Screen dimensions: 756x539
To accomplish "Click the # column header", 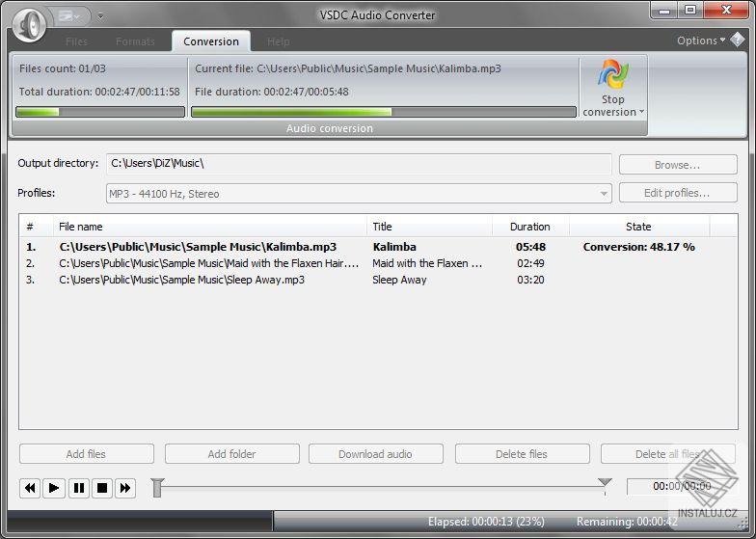I will click(x=37, y=227).
